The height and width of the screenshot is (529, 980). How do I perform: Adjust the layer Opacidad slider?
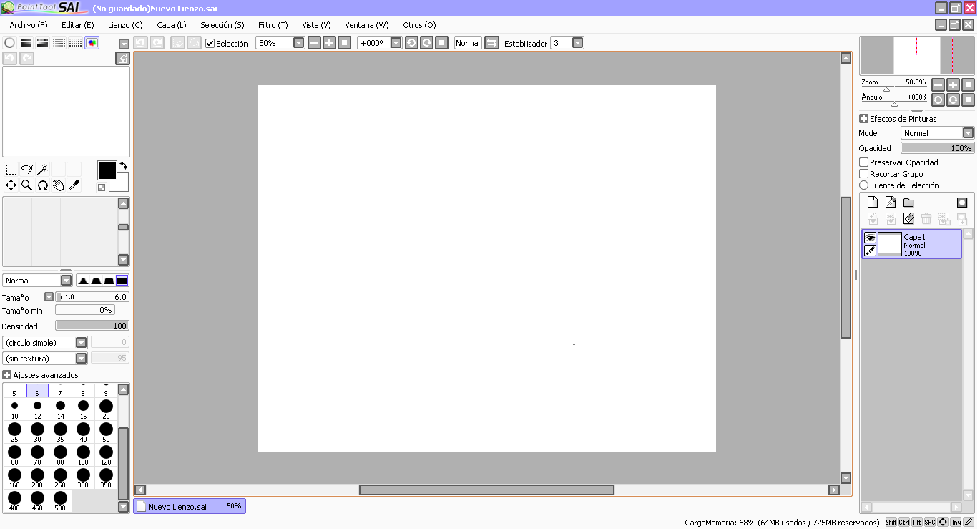(937, 148)
